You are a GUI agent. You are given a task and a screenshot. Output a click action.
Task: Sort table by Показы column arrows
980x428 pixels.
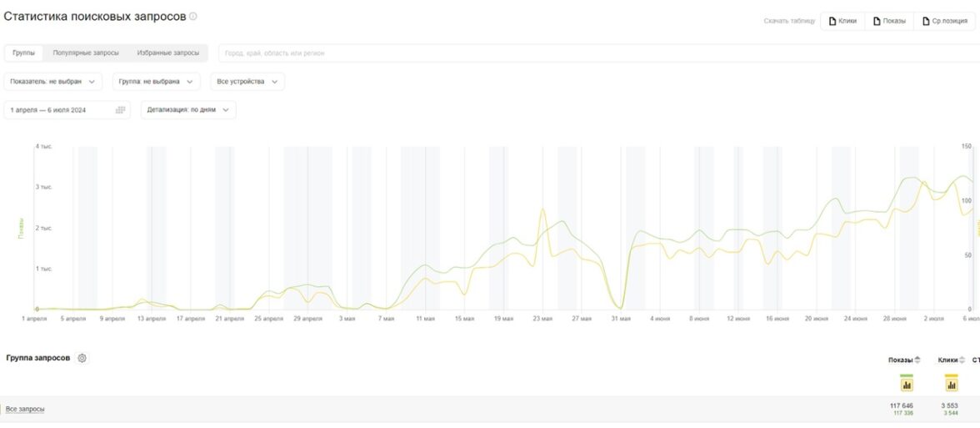pos(917,360)
